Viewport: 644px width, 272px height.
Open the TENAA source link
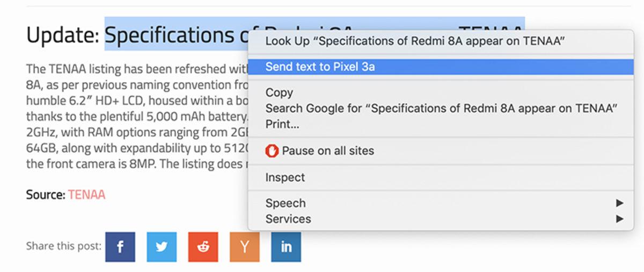(x=86, y=195)
